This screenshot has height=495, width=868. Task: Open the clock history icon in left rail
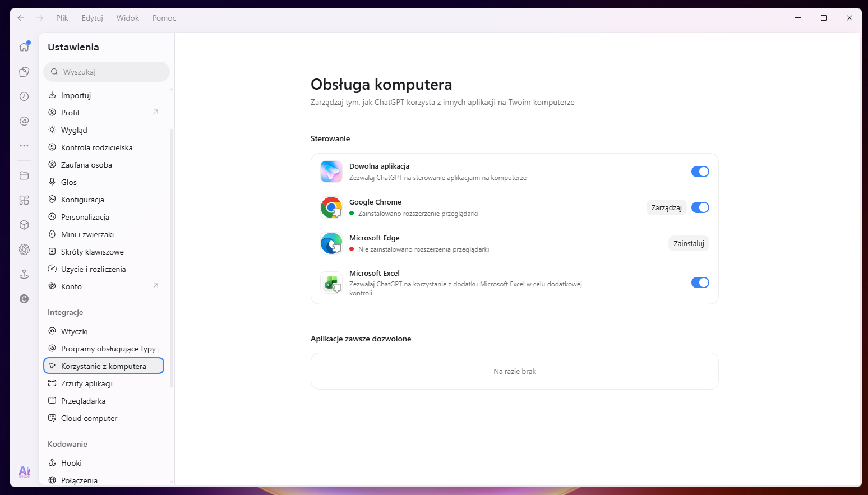pyautogui.click(x=24, y=96)
